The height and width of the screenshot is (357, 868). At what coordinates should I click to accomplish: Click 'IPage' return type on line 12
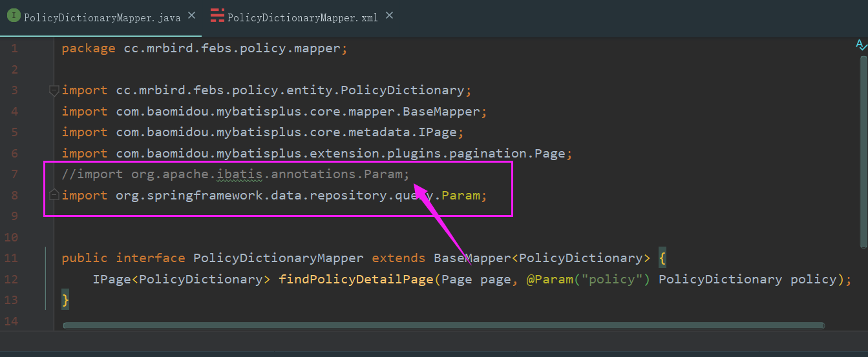pos(112,280)
